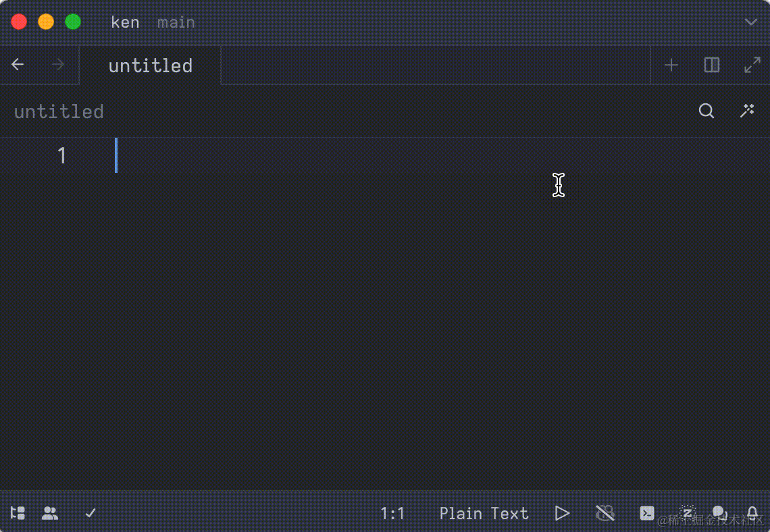Click line number 1 in the gutter
770x532 pixels.
point(62,155)
